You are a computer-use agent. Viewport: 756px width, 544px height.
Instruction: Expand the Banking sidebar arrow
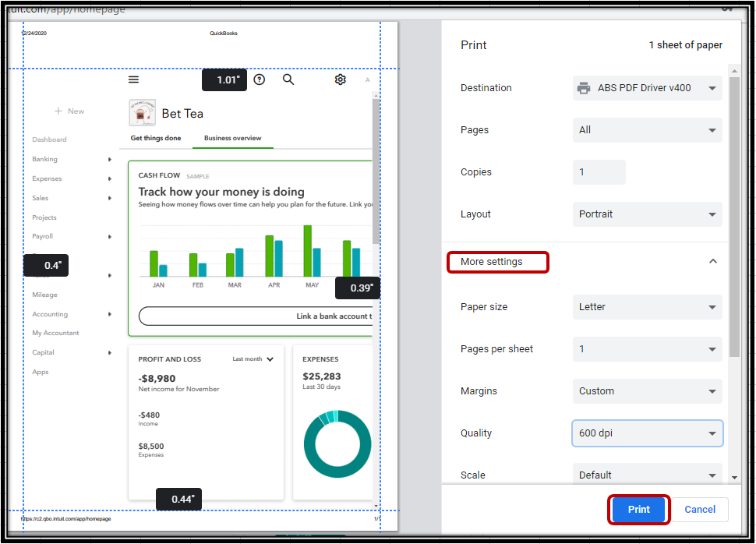tap(110, 159)
